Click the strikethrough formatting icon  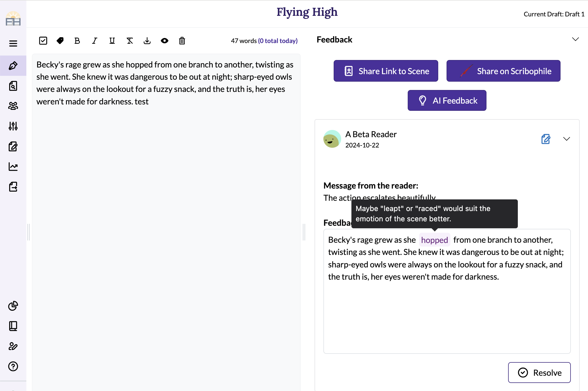coord(130,41)
